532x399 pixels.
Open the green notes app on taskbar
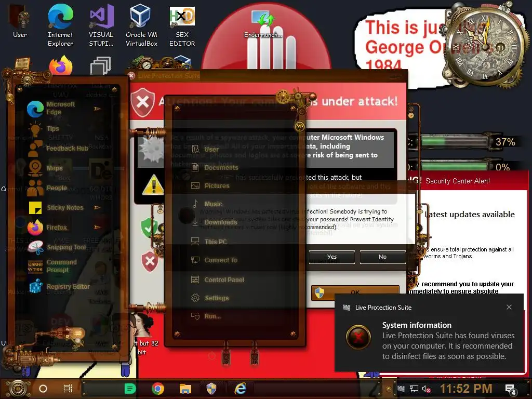coord(130,389)
